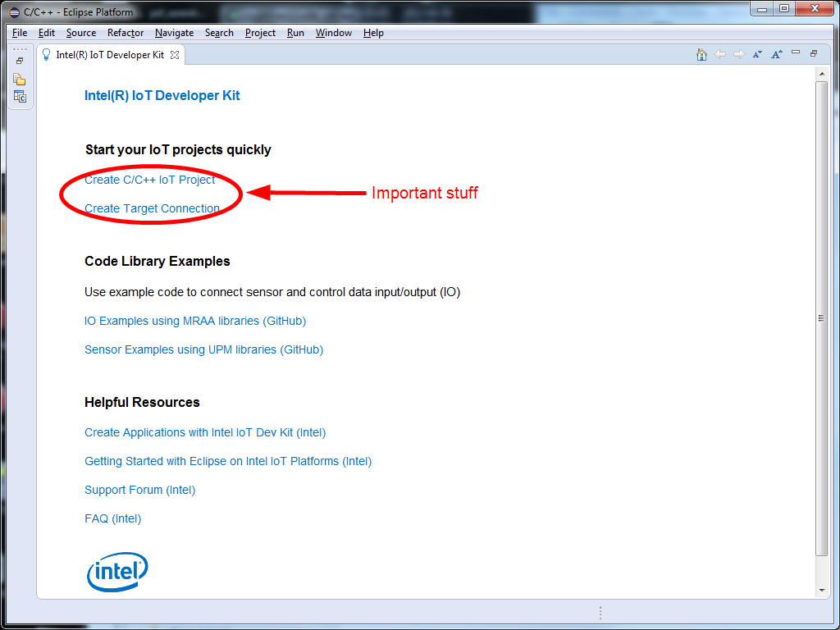Viewport: 840px width, 630px height.
Task: Open IO Examples using MRAA libraries link
Action: (195, 321)
